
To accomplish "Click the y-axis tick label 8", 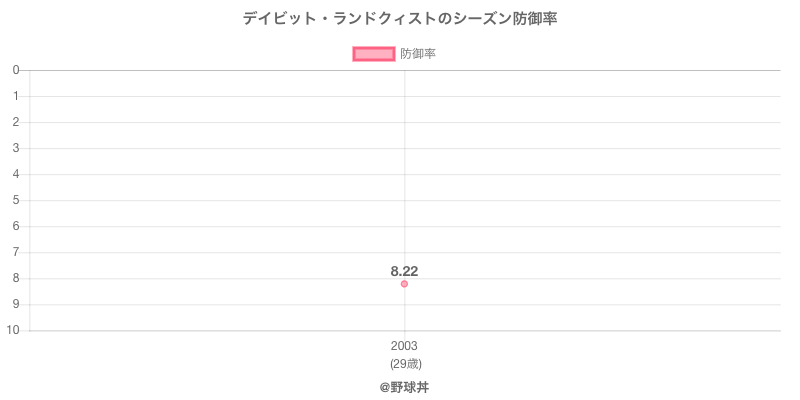I will (17, 278).
